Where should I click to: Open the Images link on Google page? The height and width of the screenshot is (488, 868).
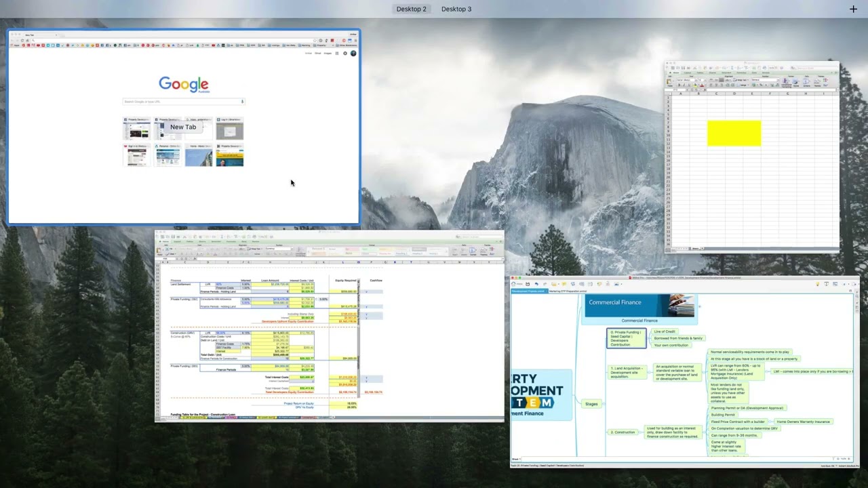click(x=328, y=54)
